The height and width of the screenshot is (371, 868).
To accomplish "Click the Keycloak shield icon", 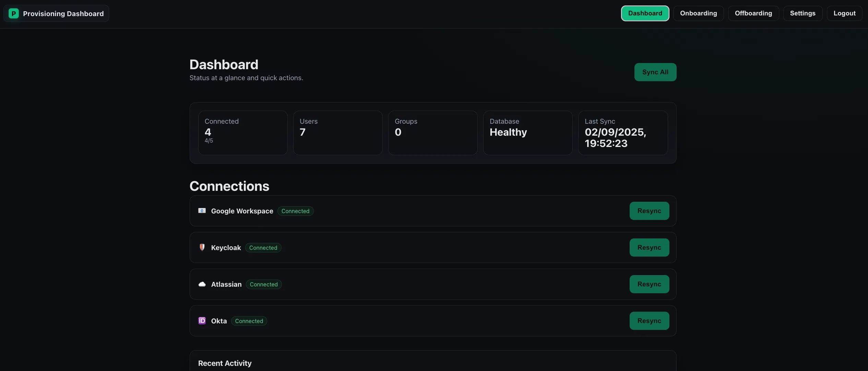I will pos(202,247).
